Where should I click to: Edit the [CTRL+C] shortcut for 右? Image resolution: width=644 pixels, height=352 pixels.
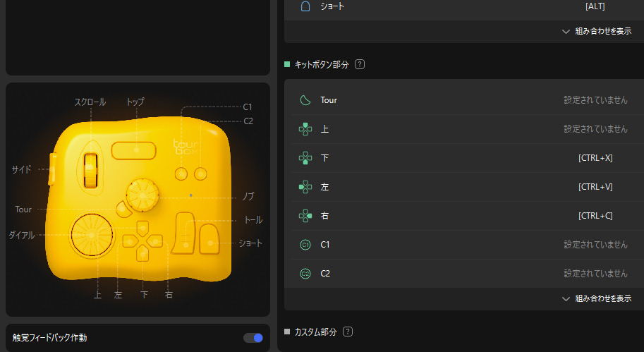click(x=595, y=216)
